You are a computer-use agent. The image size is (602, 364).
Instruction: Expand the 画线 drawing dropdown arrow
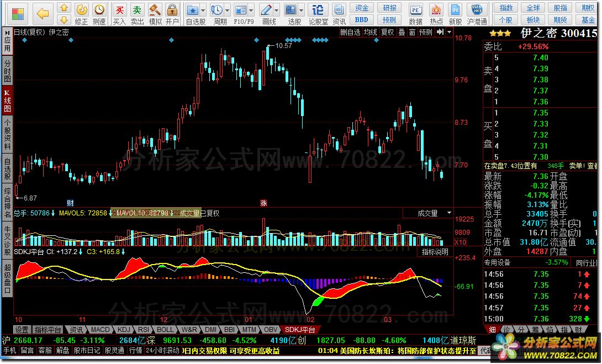tap(277, 10)
